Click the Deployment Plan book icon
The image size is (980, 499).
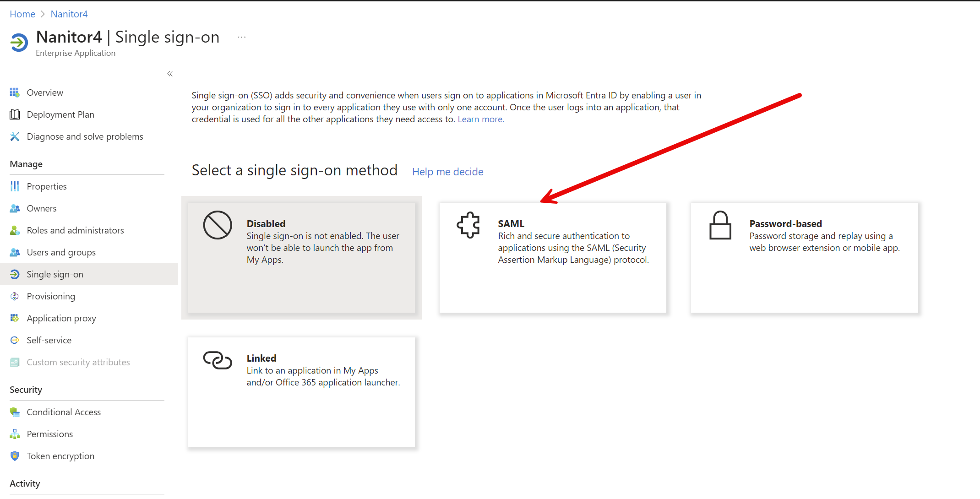[15, 114]
